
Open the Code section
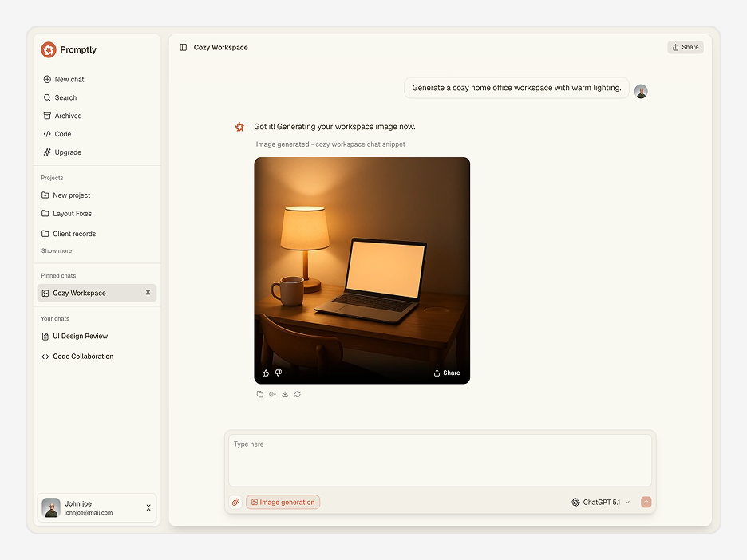pos(57,134)
